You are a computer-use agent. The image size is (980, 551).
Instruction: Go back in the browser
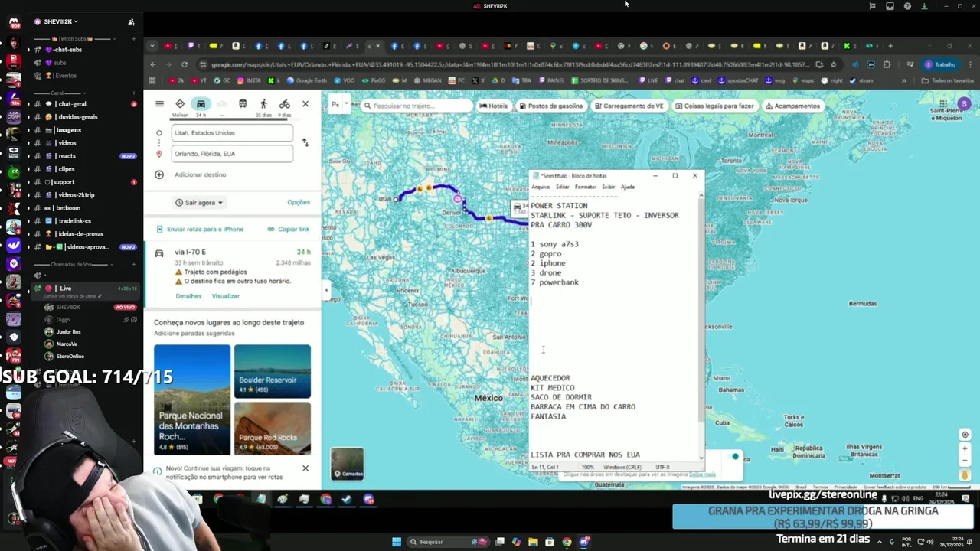pyautogui.click(x=152, y=64)
